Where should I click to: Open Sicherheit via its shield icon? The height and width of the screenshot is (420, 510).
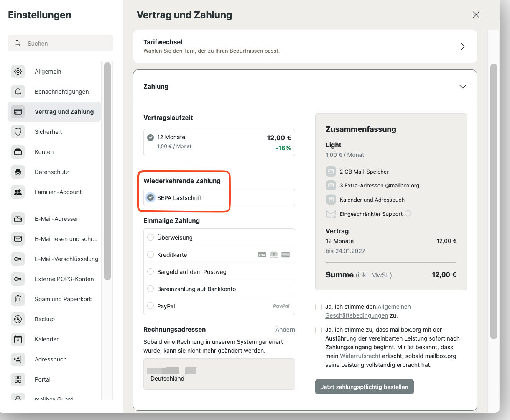(x=18, y=132)
